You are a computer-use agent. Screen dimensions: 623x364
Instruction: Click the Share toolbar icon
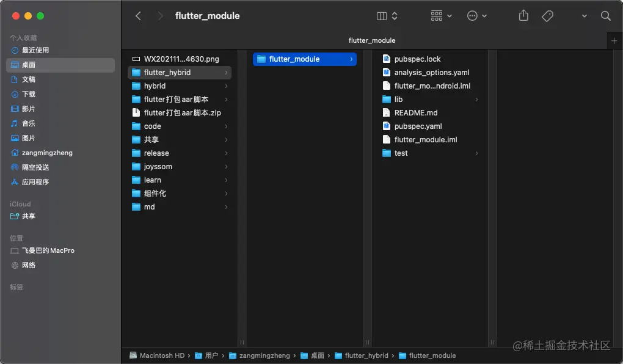pos(523,15)
